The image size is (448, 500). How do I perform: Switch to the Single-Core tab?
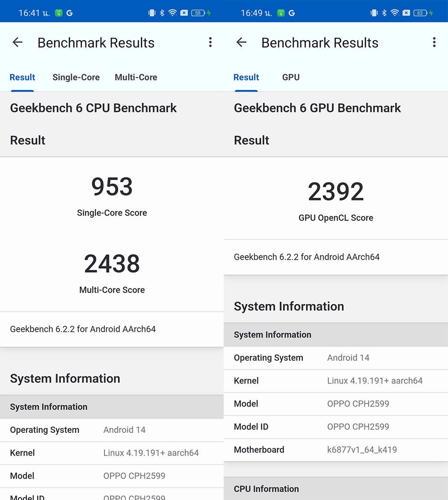point(76,77)
